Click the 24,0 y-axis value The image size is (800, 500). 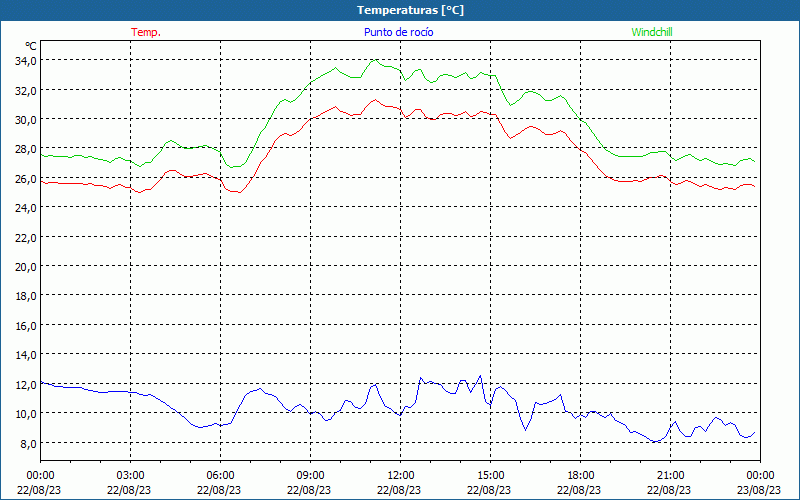pos(27,208)
